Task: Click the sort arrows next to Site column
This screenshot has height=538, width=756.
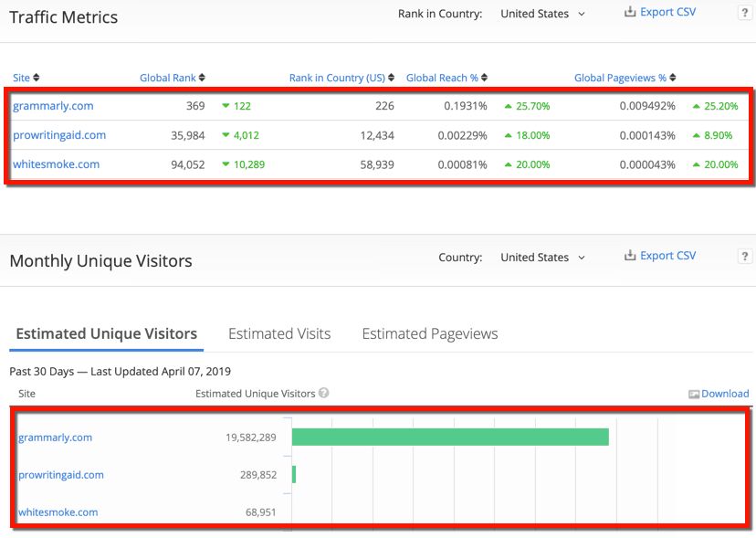Action: point(37,78)
